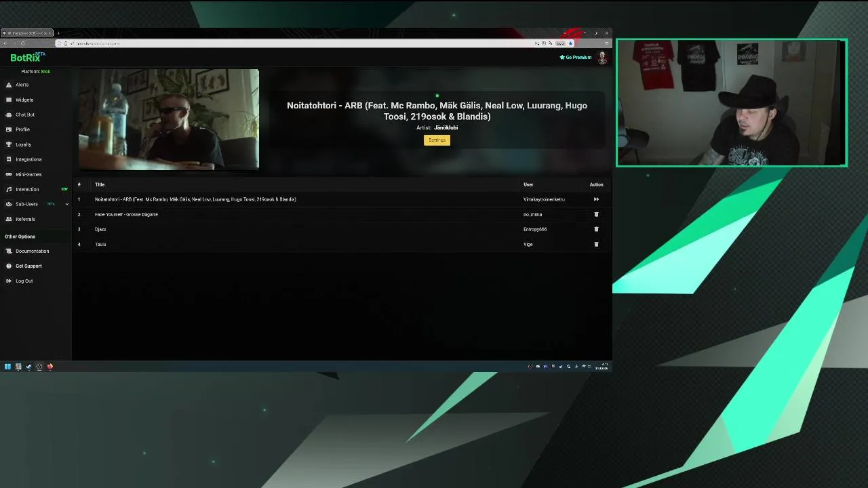This screenshot has height=488, width=868.
Task: Delete the Taulu song request
Action: [596, 244]
